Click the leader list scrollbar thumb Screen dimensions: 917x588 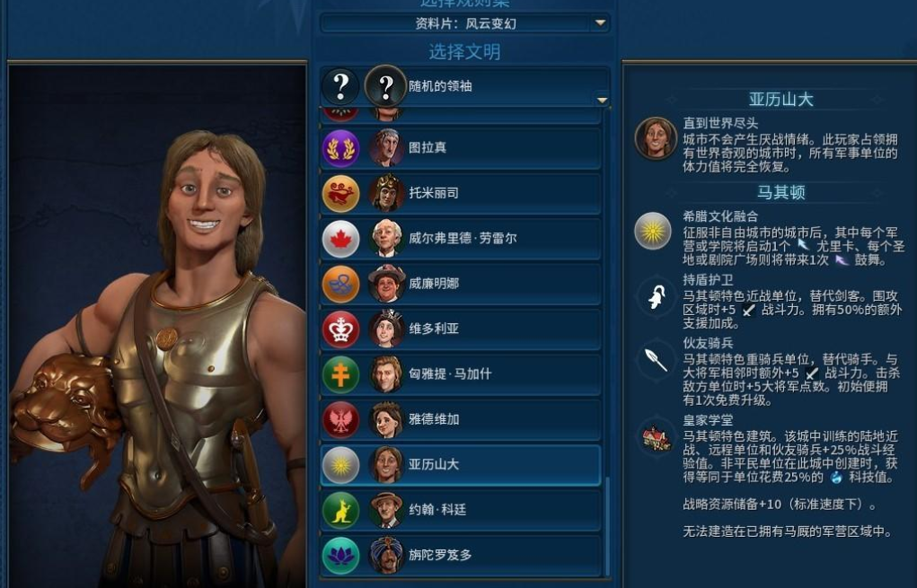tap(607, 526)
